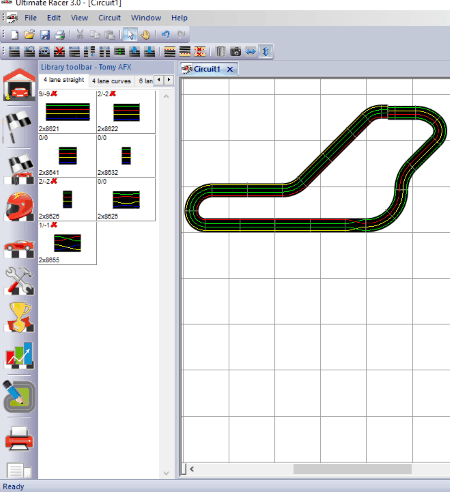Open the garage sidebar icon
The image size is (450, 492).
click(x=19, y=85)
